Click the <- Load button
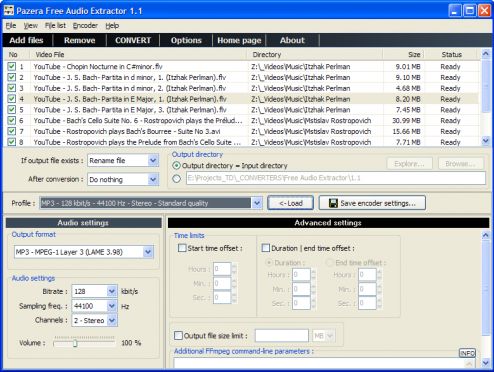 coord(290,203)
